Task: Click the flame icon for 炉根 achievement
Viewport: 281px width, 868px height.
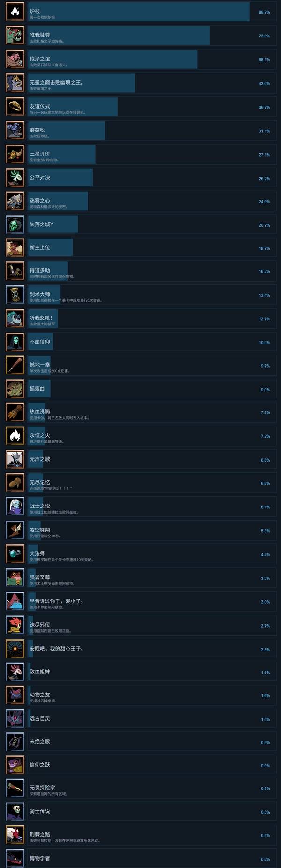Action: tap(15, 12)
